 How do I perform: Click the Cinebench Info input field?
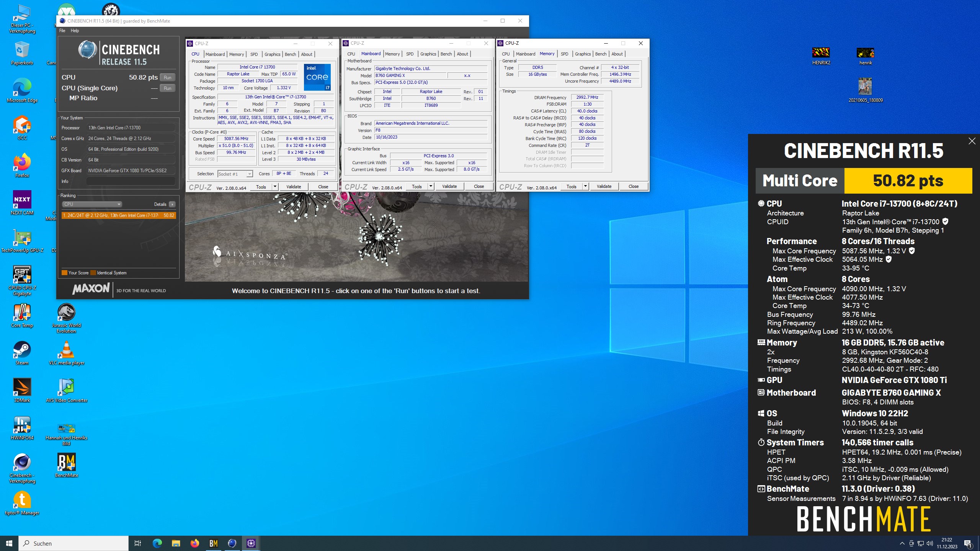pos(131,181)
